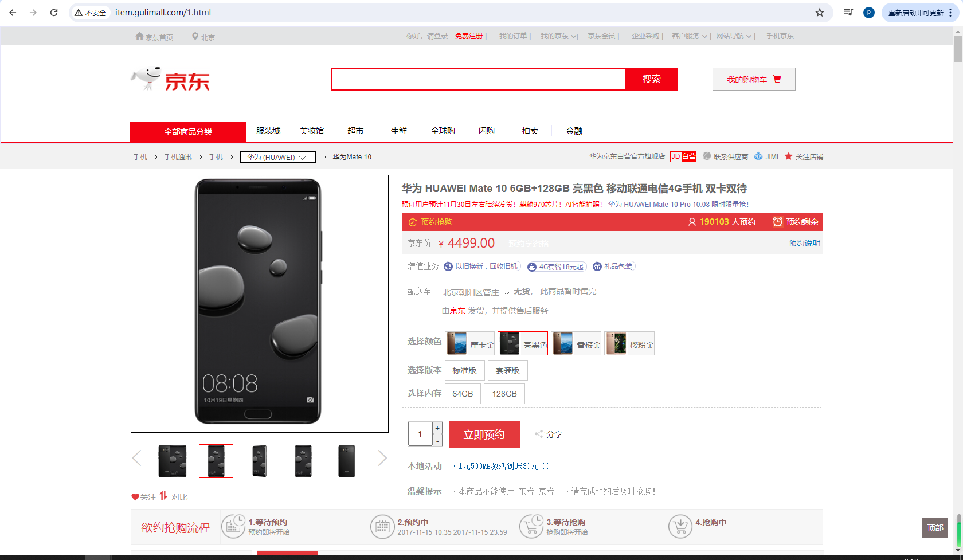This screenshot has width=963, height=560.
Task: Expand the 网站导航 menu
Action: point(734,36)
